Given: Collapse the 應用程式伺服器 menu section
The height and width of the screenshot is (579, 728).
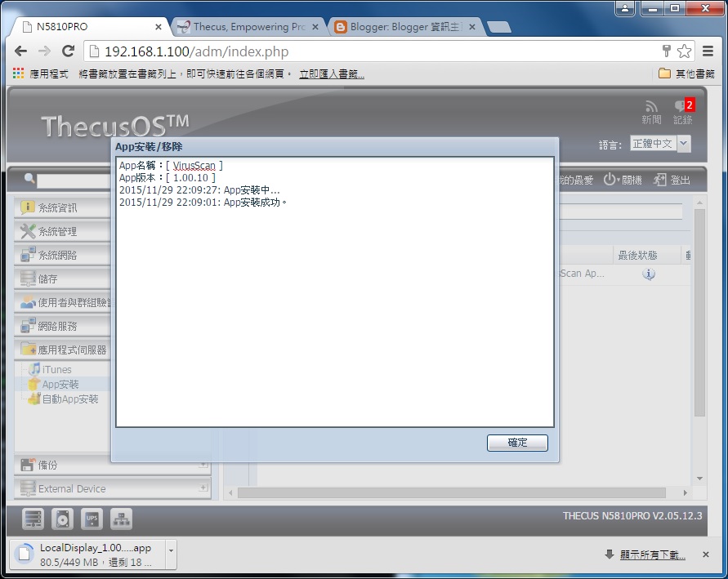Looking at the screenshot, I should (x=63, y=350).
